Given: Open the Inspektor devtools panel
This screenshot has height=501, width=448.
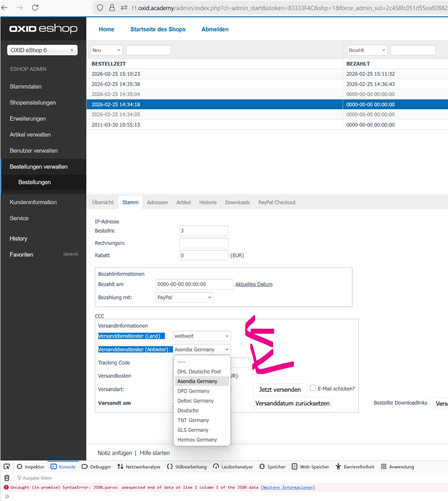Looking at the screenshot, I should [31, 467].
